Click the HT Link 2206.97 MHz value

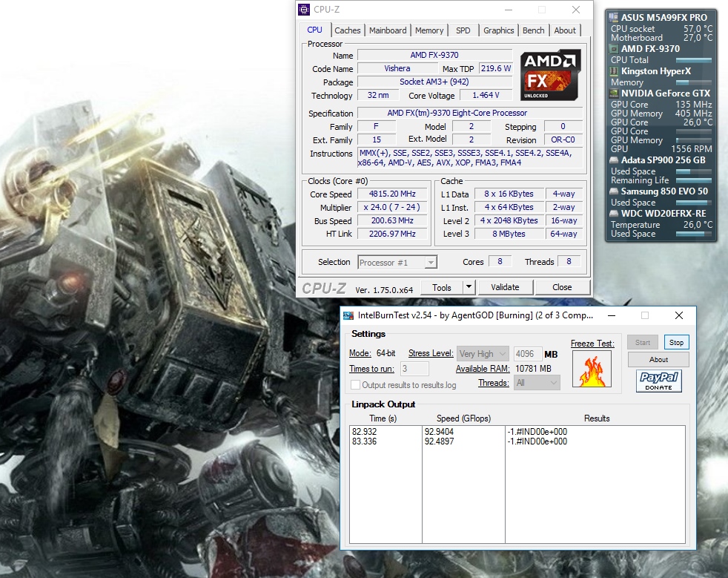pos(392,234)
